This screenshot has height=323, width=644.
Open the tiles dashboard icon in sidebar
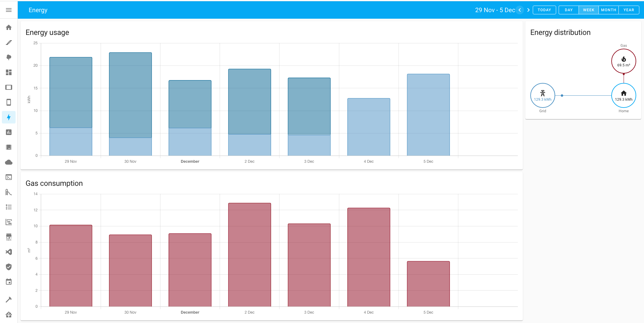(x=9, y=72)
